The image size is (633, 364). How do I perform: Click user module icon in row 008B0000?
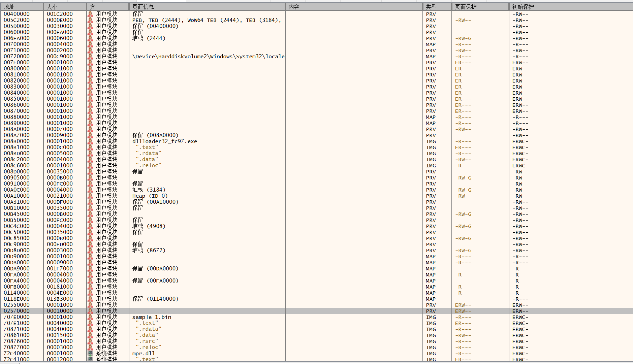point(90,141)
